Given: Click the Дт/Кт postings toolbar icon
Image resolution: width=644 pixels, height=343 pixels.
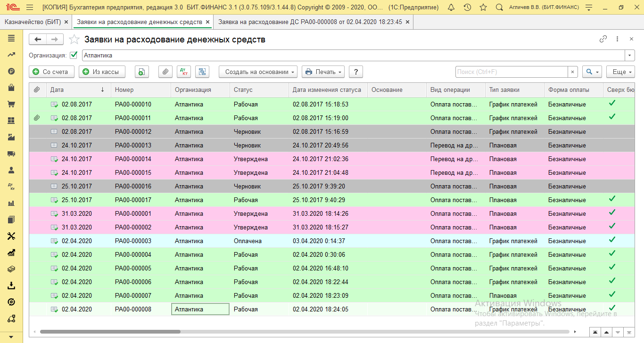Looking at the screenshot, I should coord(184,72).
